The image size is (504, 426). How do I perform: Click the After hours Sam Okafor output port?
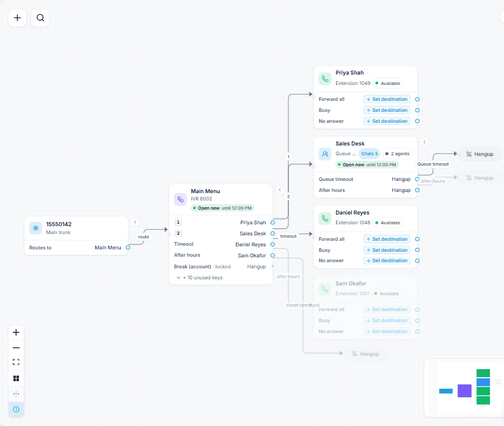tap(272, 255)
